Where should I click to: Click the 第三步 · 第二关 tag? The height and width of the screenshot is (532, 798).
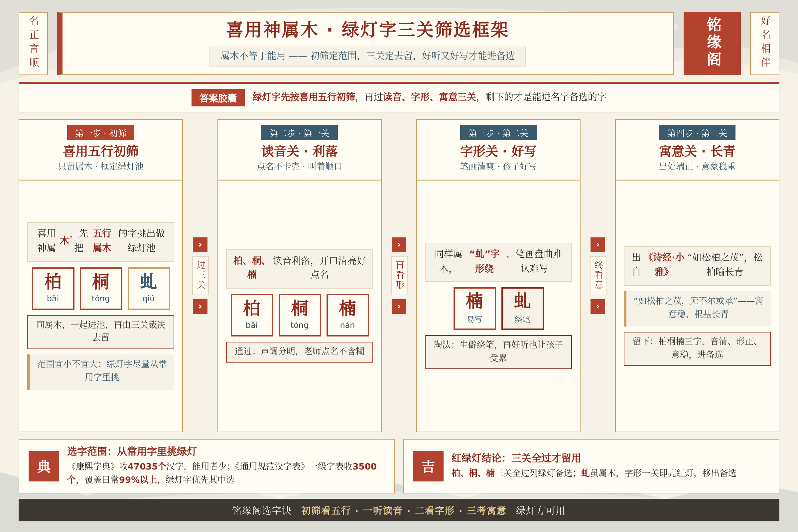pyautogui.click(x=498, y=133)
